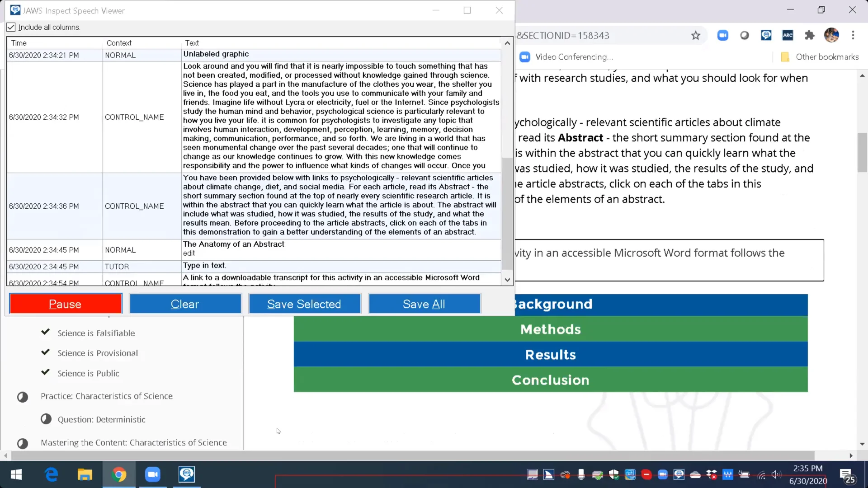The width and height of the screenshot is (868, 488).
Task: Open Zoom from the Windows taskbar
Action: [x=153, y=474]
